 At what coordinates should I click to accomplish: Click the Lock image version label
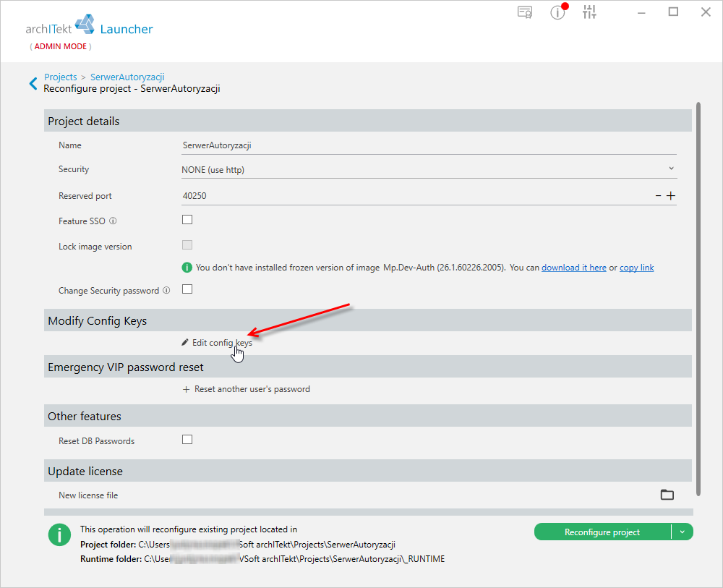pos(95,247)
